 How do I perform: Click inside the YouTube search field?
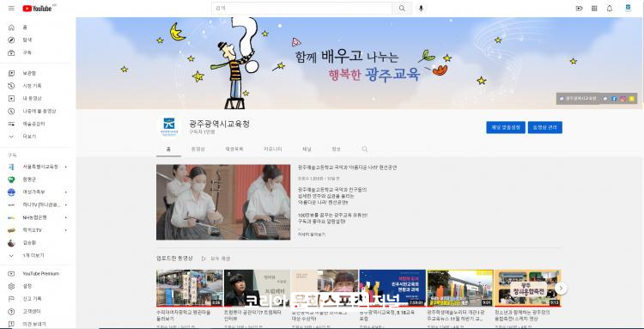302,9
